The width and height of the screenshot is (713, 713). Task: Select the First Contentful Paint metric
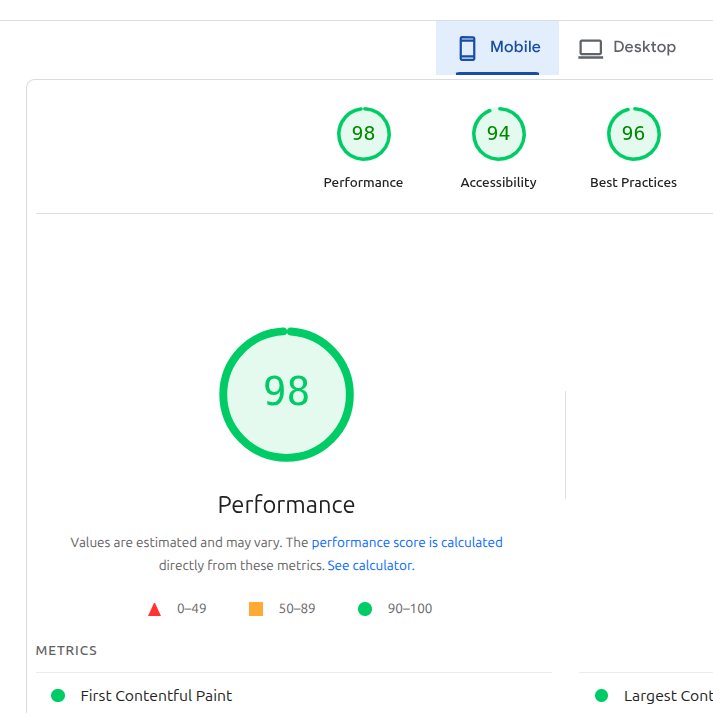tap(156, 696)
